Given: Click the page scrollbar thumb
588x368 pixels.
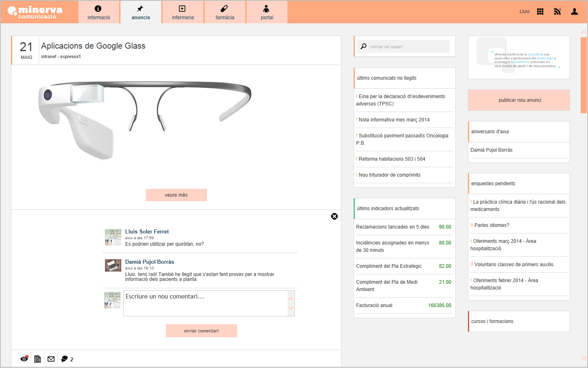Looking at the screenshot, I should click(584, 75).
